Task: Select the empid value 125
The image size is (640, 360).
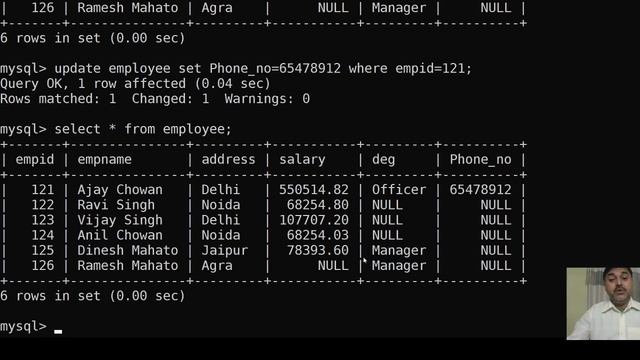Action: (x=42, y=250)
